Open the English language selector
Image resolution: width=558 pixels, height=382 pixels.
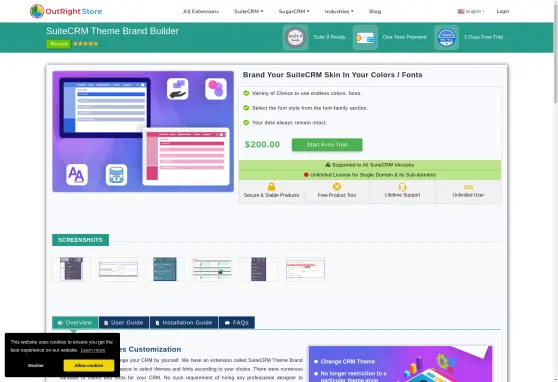[x=471, y=11]
